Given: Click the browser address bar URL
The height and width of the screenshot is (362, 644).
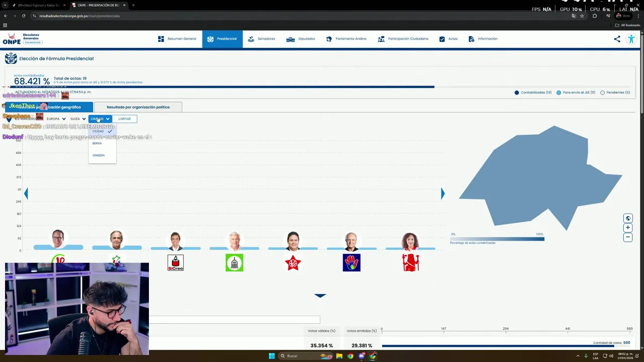Looking at the screenshot, I should click(79, 16).
